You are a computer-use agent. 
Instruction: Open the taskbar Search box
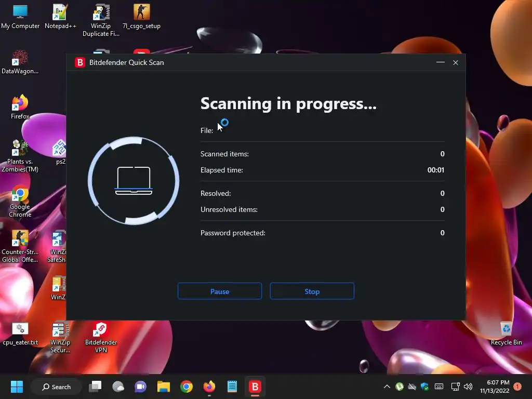(56, 387)
